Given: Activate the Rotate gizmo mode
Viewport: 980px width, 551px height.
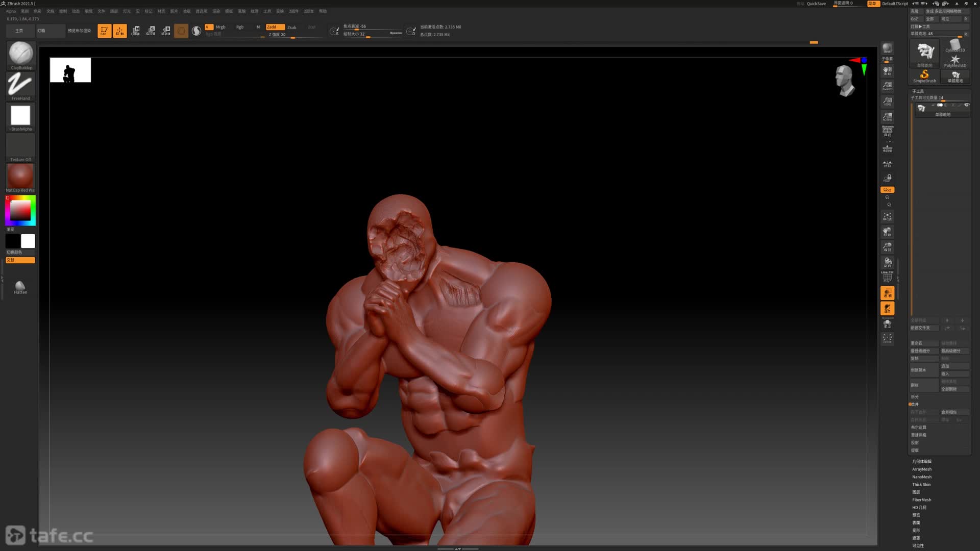Looking at the screenshot, I should click(x=166, y=31).
